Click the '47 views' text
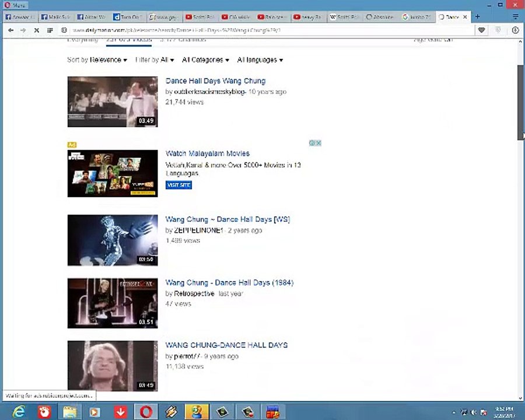 click(178, 304)
